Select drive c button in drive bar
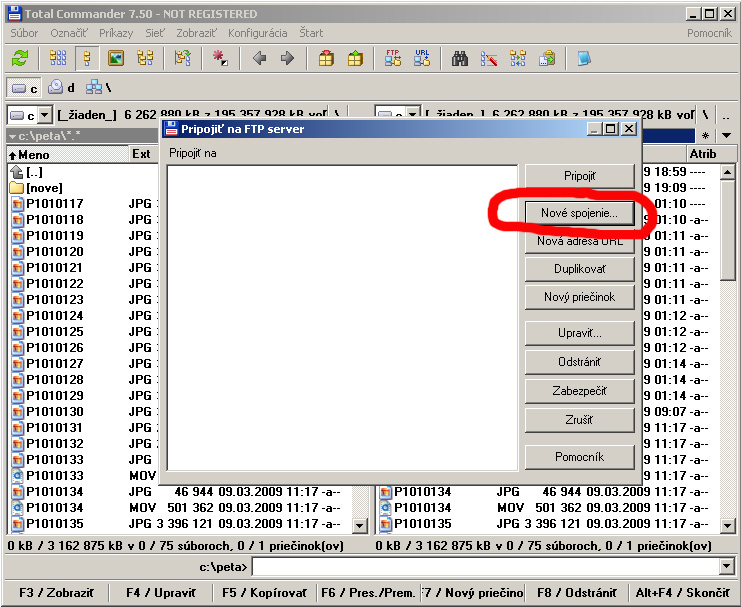 click(x=24, y=88)
